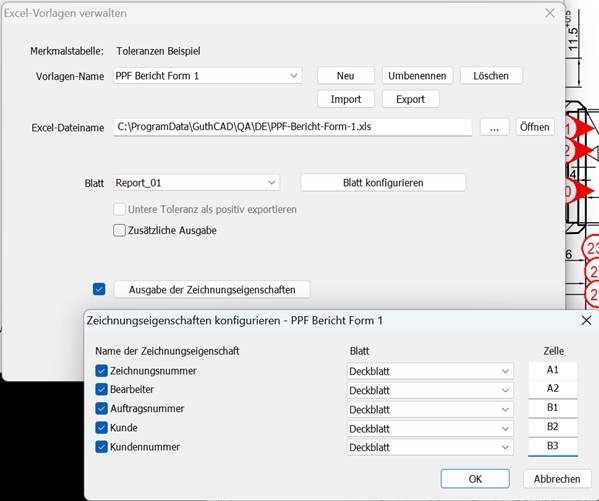
Task: Click the Import button
Action: (x=346, y=99)
